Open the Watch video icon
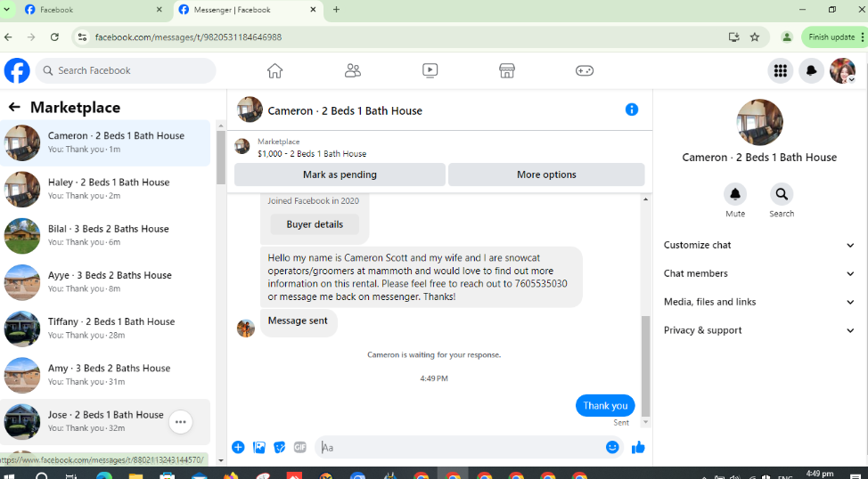 click(430, 71)
